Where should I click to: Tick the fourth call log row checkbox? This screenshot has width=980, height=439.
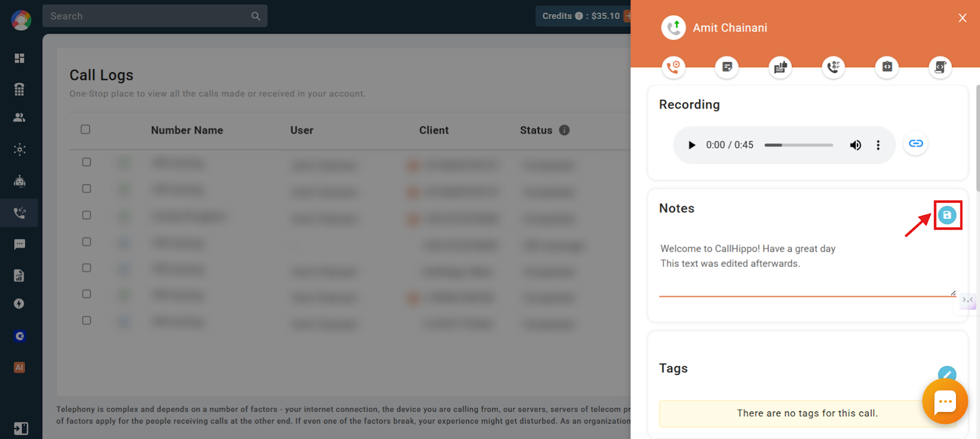coord(86,242)
